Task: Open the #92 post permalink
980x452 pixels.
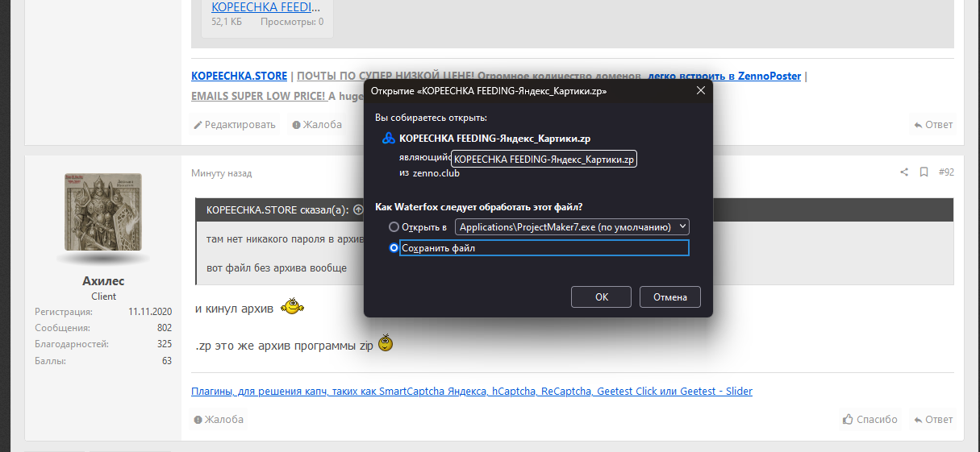Action: click(946, 172)
